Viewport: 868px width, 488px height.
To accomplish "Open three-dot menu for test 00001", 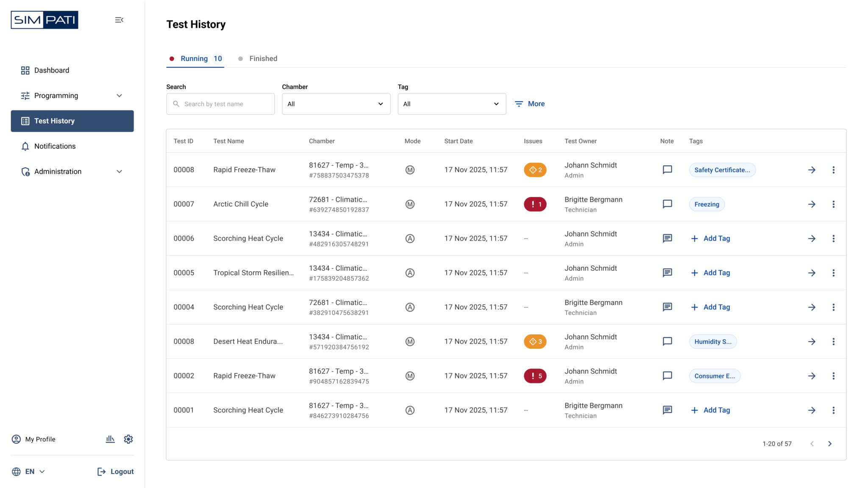I will click(833, 410).
